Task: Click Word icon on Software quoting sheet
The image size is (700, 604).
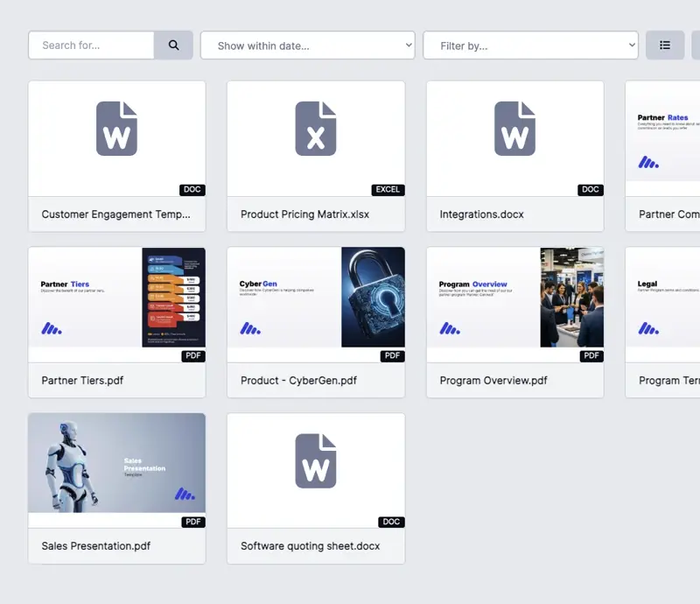Action: click(316, 460)
